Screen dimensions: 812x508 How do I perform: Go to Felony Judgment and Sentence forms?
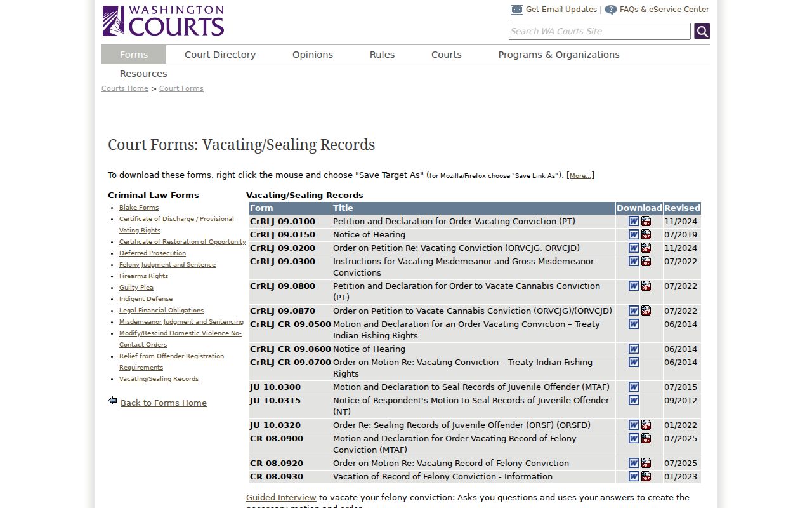[167, 265]
